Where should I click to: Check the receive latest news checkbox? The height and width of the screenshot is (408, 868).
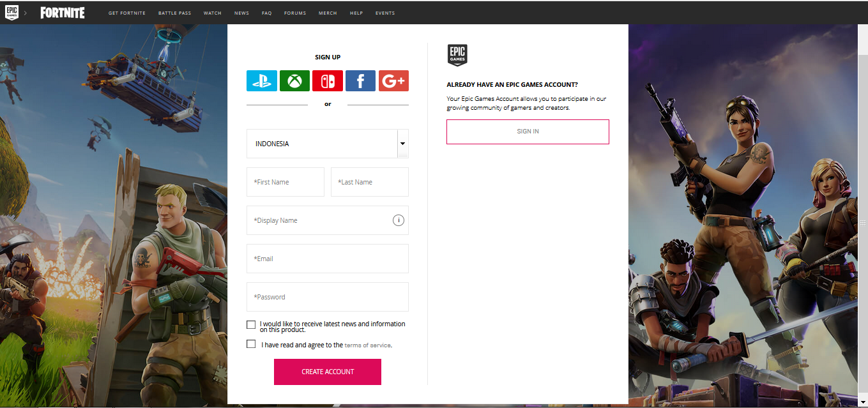(x=251, y=324)
